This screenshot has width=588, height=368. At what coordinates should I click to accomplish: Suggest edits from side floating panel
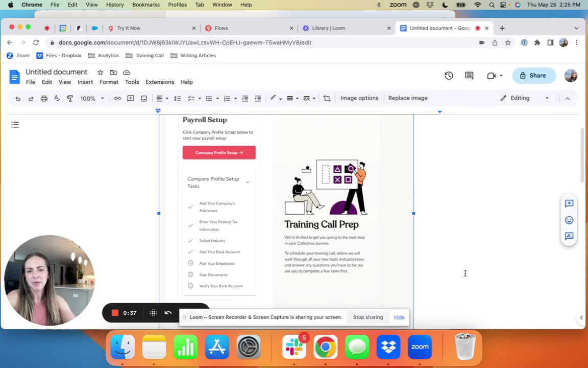point(569,236)
